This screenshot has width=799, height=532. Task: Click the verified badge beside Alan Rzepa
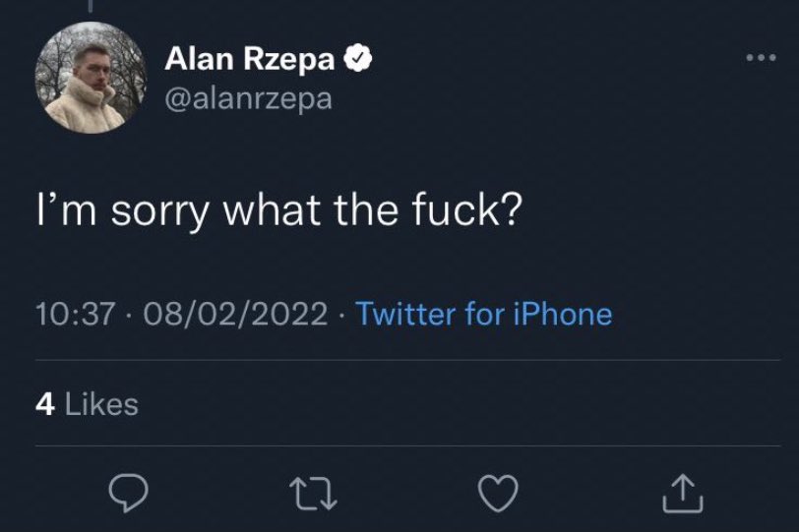[356, 61]
